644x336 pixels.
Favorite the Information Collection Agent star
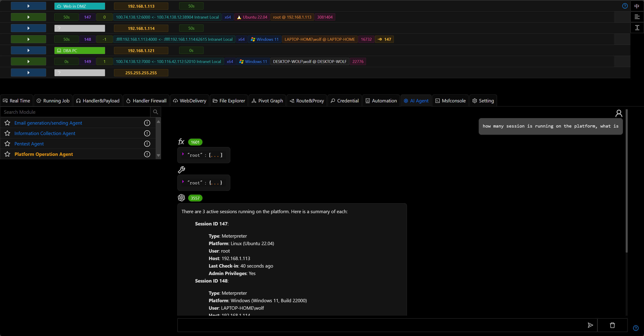7,133
